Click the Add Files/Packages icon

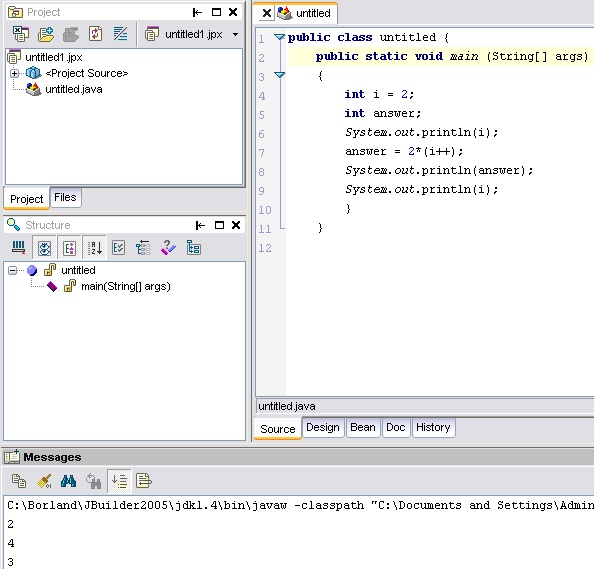click(46, 34)
